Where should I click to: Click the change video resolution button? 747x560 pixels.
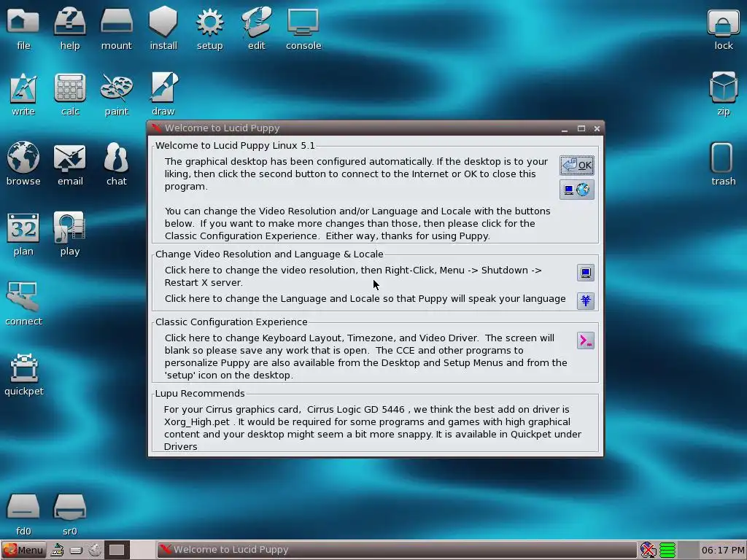point(586,273)
